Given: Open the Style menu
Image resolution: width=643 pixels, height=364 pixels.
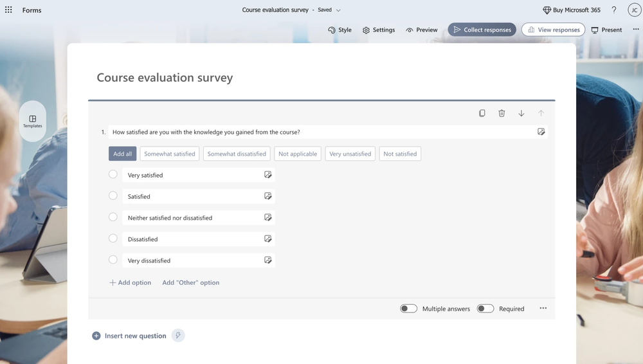Looking at the screenshot, I should (x=340, y=30).
